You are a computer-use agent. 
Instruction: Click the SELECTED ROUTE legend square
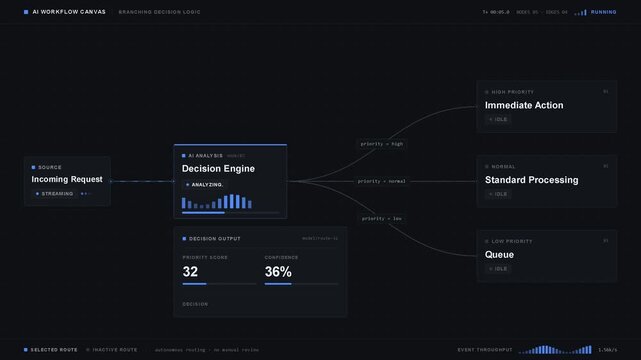tap(26, 350)
